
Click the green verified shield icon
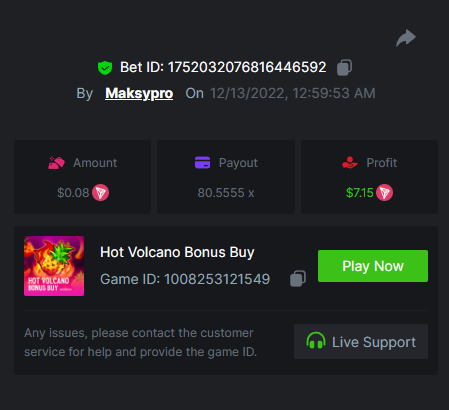pos(105,68)
